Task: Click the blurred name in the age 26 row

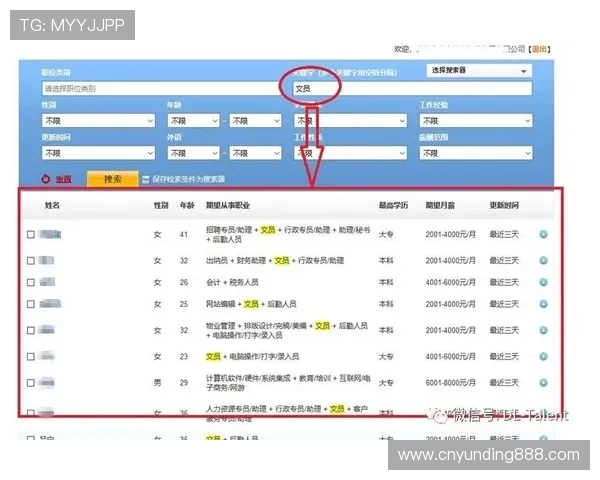Action: (x=47, y=282)
